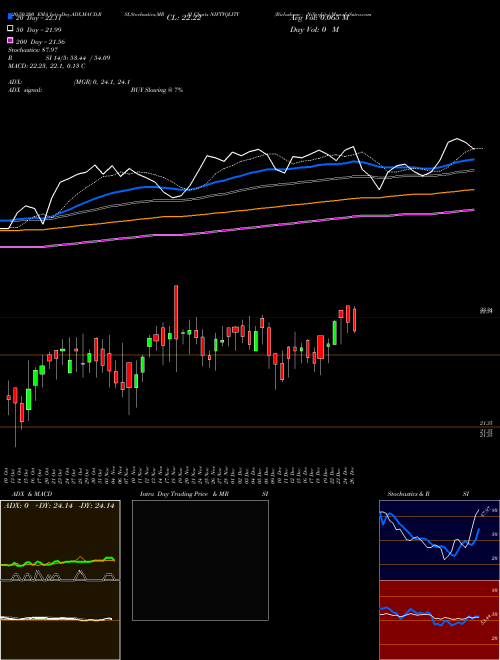The height and width of the screenshot is (660, 500).
Task: Click the 'BUY Slowing @ 7%' signal text
Action: point(157,90)
